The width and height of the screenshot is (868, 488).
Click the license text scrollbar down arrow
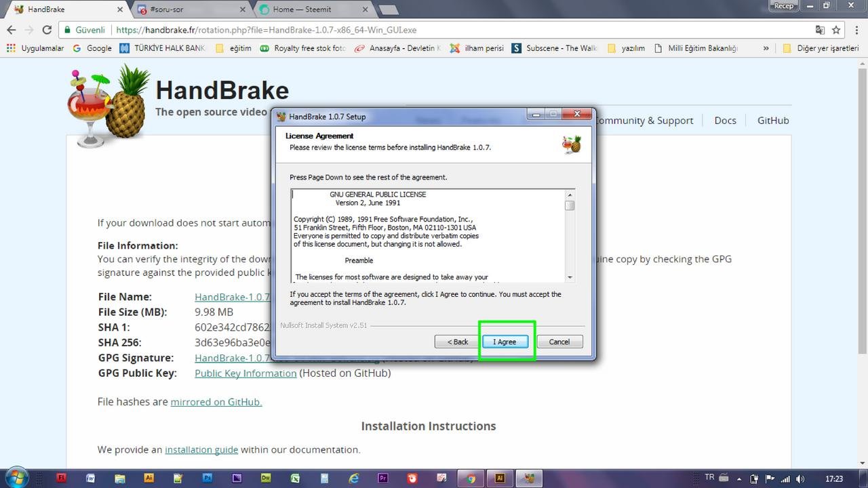(570, 277)
